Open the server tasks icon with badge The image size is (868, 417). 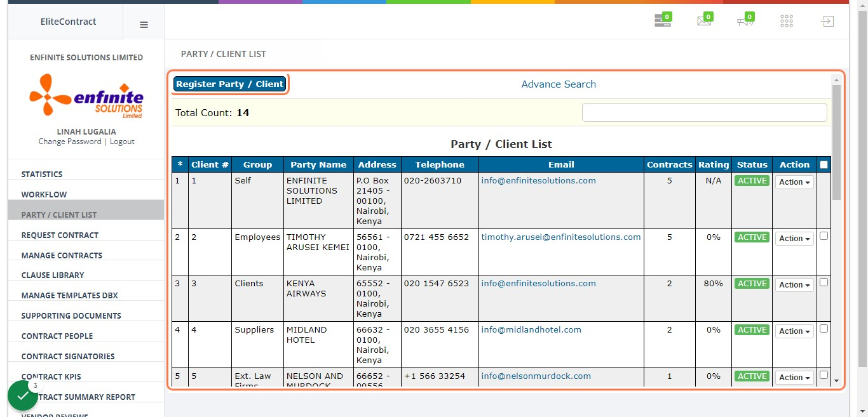pos(663,20)
